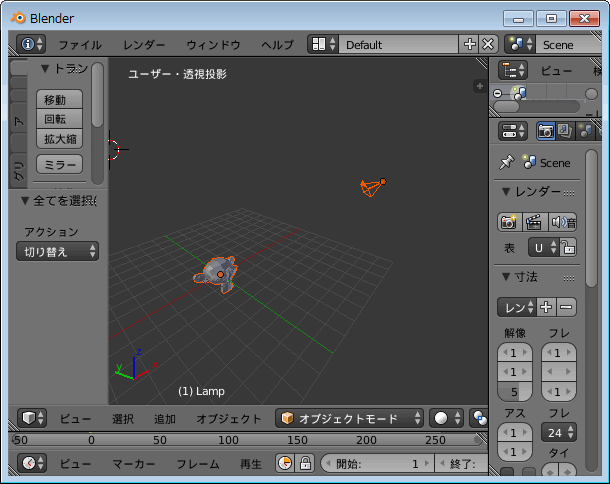Click the Scene icon in the outliner tree
Image resolution: width=610 pixels, height=484 pixels.
point(519,93)
